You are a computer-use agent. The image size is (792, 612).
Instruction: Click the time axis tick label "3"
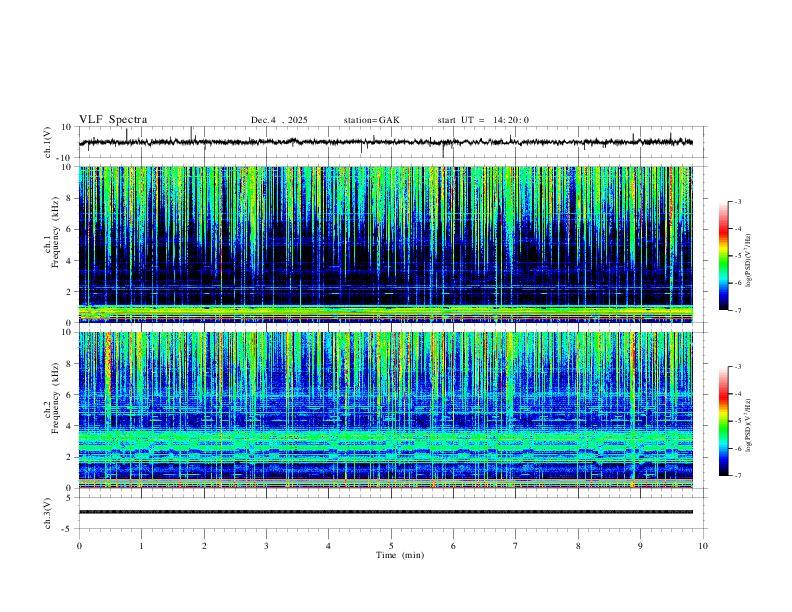266,546
